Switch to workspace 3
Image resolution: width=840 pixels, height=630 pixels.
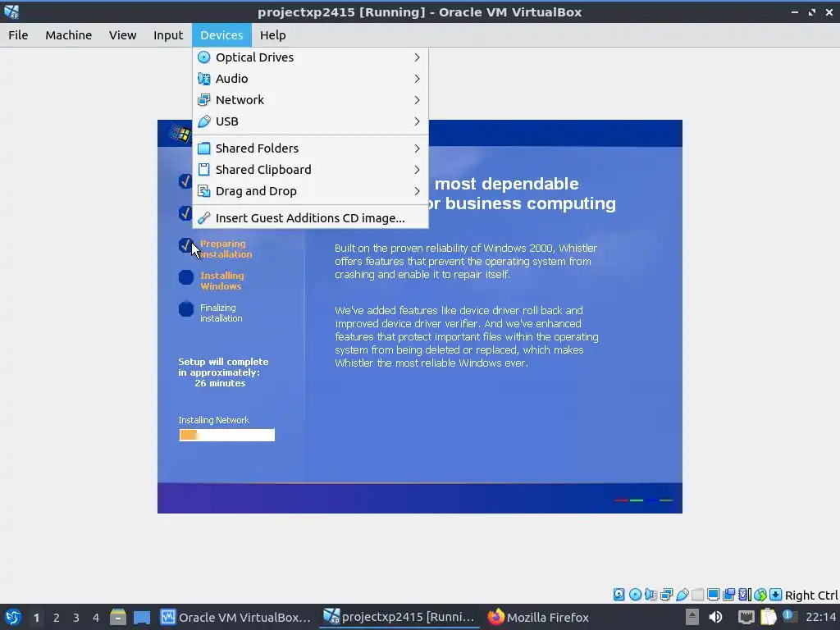click(x=76, y=618)
